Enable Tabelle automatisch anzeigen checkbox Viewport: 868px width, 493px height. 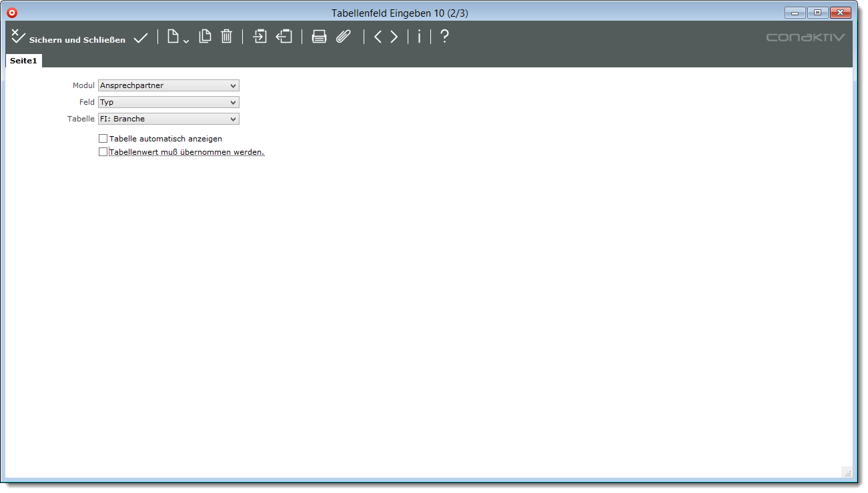pyautogui.click(x=103, y=139)
